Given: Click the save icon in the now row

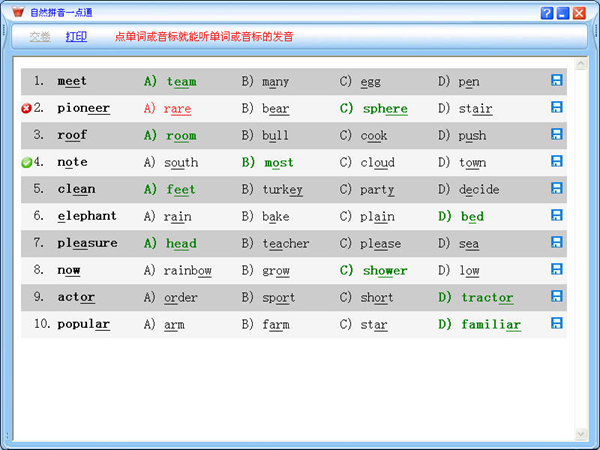Looking at the screenshot, I should coord(556,269).
